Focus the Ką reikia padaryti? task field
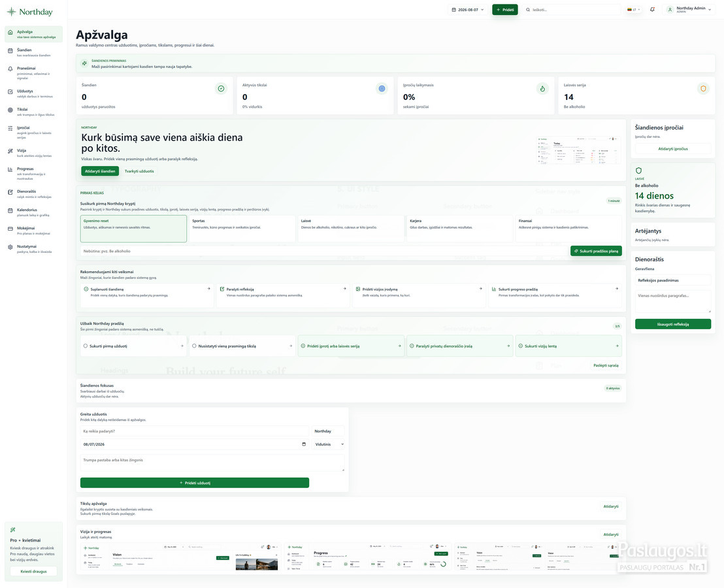Viewport: 724px width, 588px height. (x=194, y=431)
